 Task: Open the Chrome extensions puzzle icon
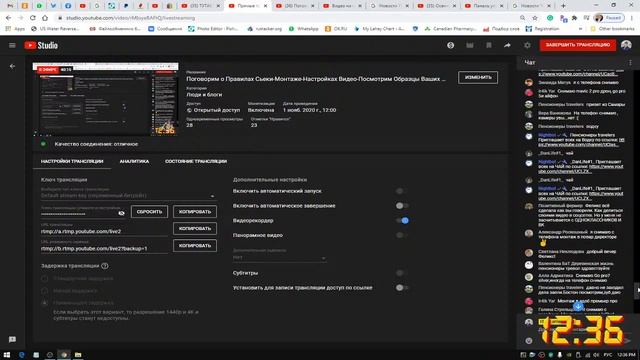tap(575, 18)
